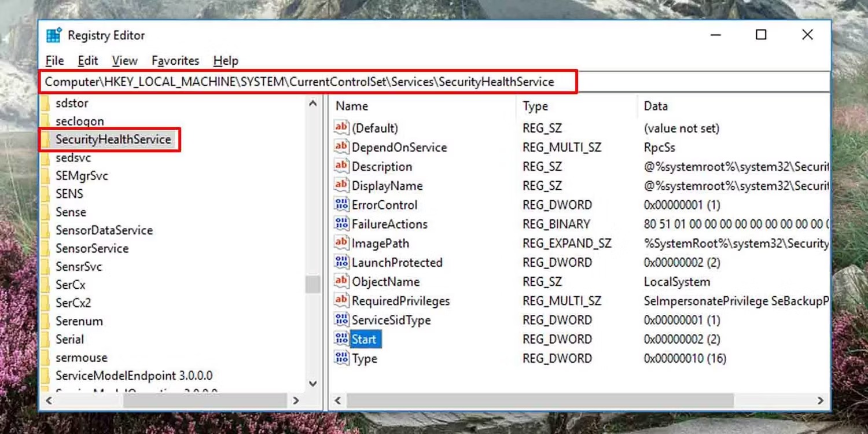Screen dimensions: 868x434
Task: Select the Start value name
Action: click(364, 339)
